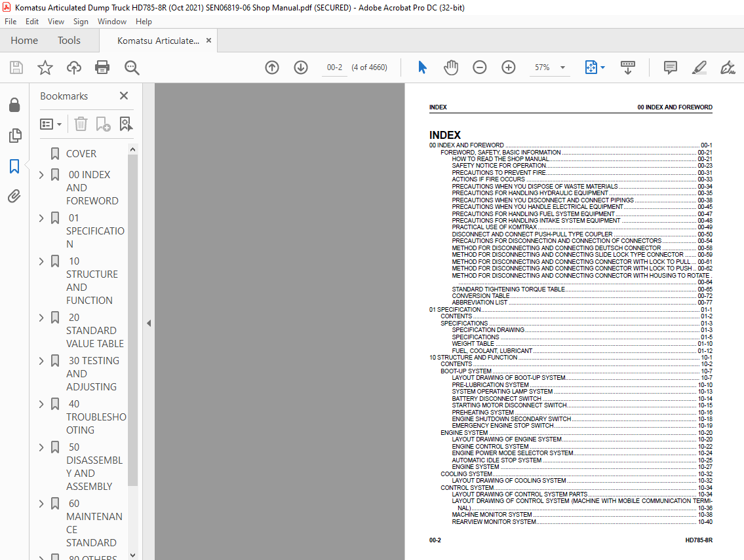744x560 pixels.
Task: Collapse the navigation pane with the arrow
Action: [x=149, y=323]
